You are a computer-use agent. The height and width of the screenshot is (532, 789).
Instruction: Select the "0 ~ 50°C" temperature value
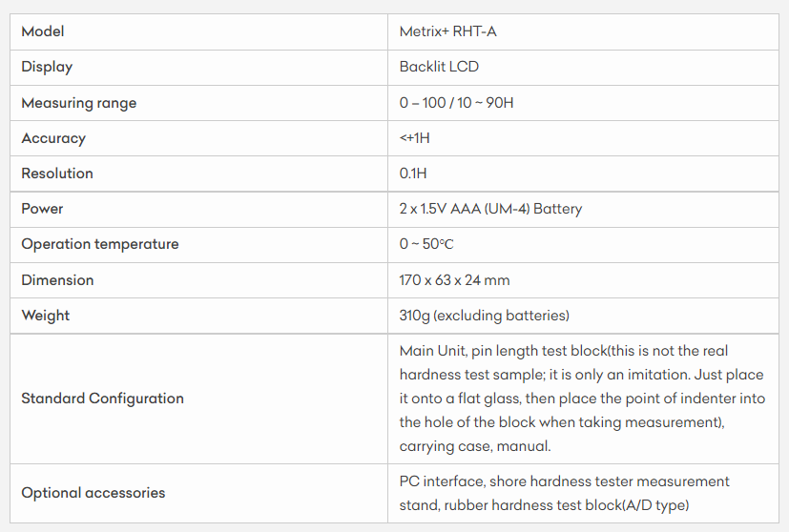click(426, 244)
